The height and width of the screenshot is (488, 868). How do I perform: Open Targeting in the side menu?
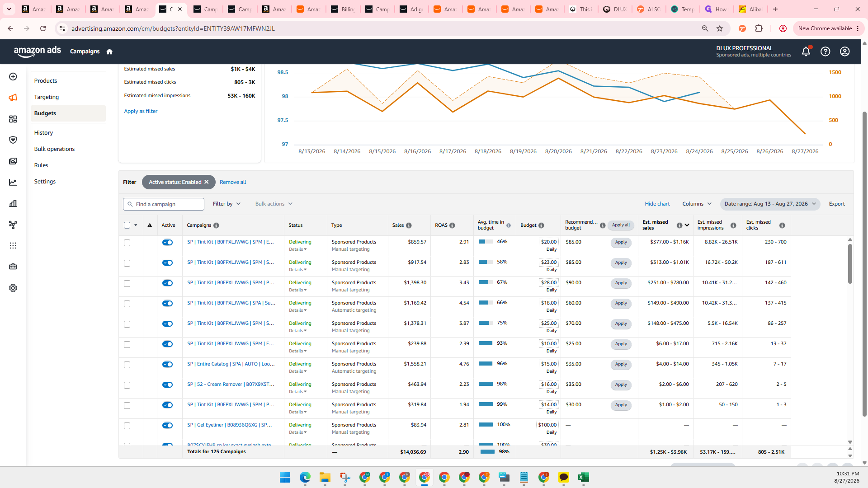tap(47, 97)
